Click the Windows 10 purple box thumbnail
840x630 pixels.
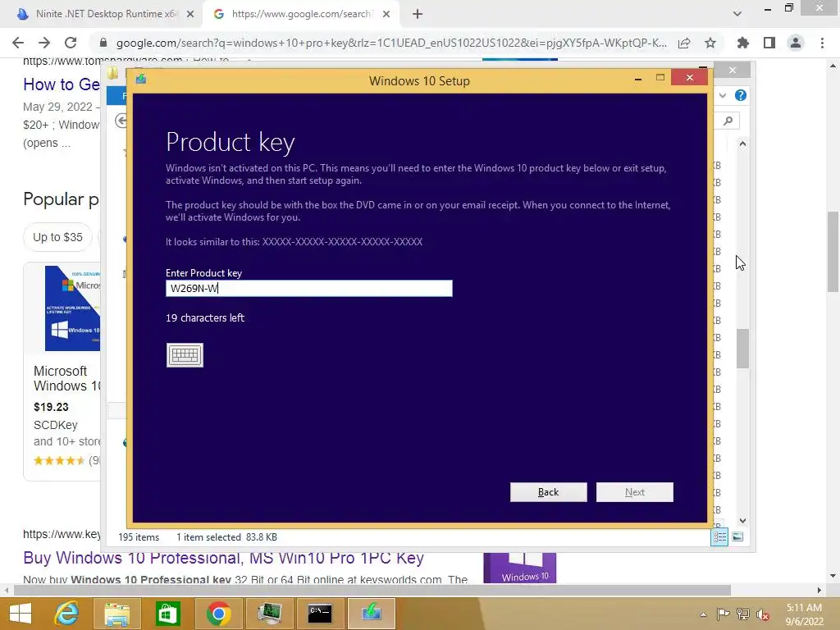tap(519, 568)
